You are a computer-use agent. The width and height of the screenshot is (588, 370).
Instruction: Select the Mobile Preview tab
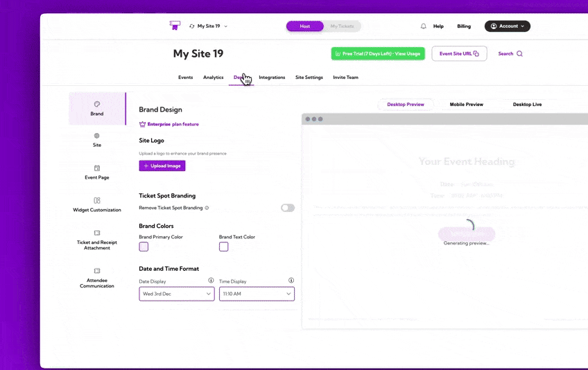tap(467, 105)
